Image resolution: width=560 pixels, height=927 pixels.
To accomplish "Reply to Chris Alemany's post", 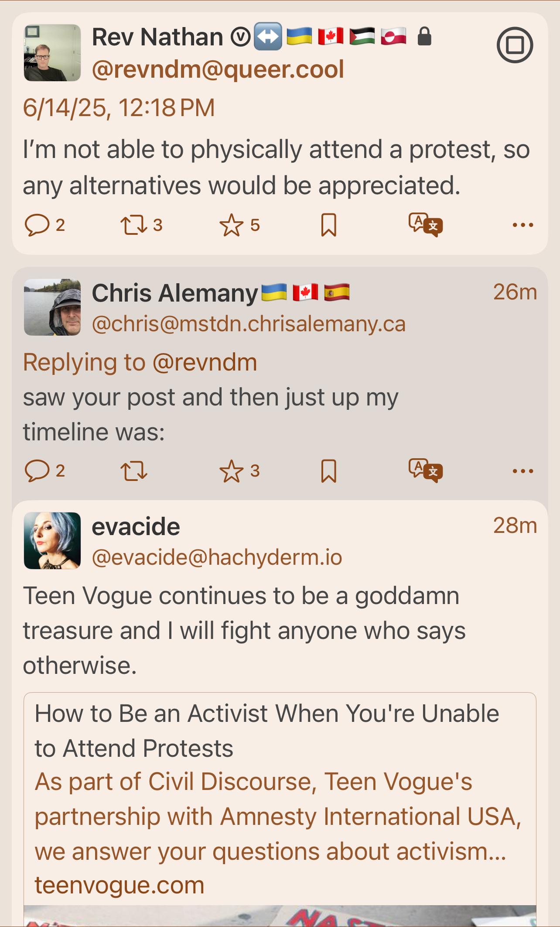I will click(x=38, y=471).
